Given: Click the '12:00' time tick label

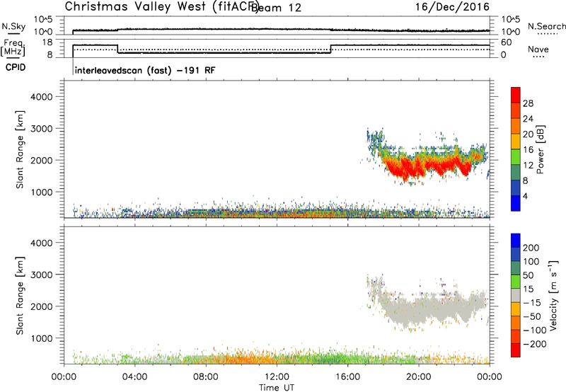Looking at the screenshot, I should [277, 377].
